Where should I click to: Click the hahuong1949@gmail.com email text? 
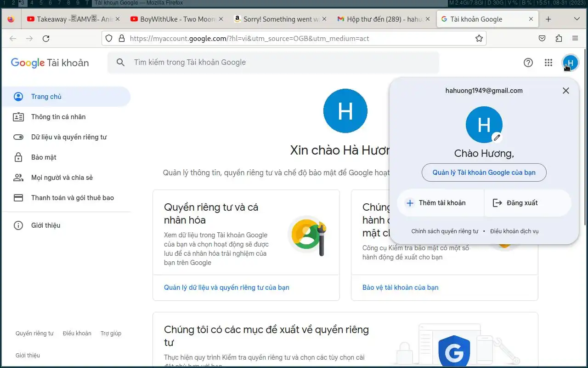(484, 91)
